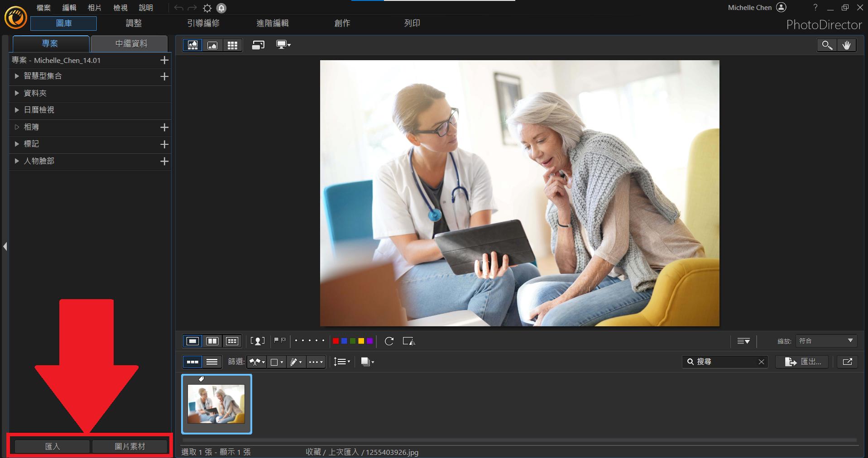This screenshot has width=868, height=458.
Task: Click the 匯入 import button
Action: (52, 447)
